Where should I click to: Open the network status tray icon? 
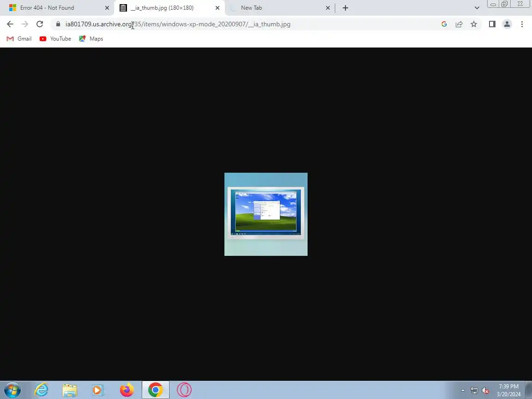[474, 391]
